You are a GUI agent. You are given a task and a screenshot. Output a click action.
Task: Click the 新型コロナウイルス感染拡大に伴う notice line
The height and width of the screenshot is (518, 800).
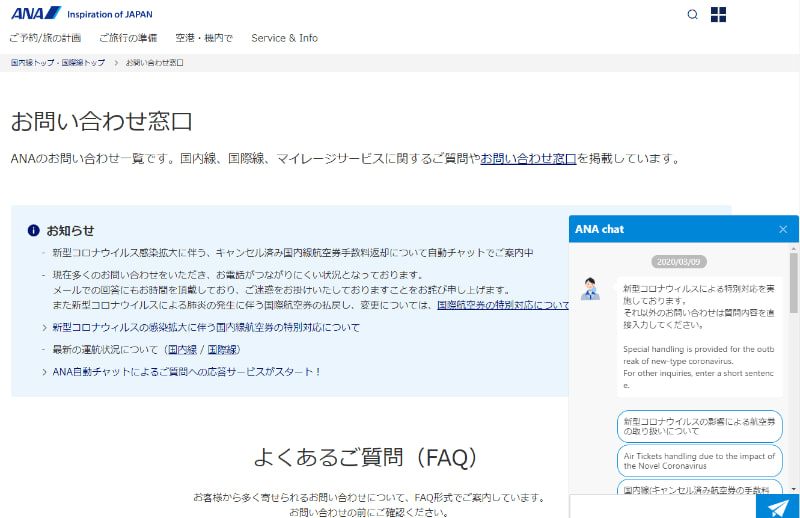(x=293, y=253)
